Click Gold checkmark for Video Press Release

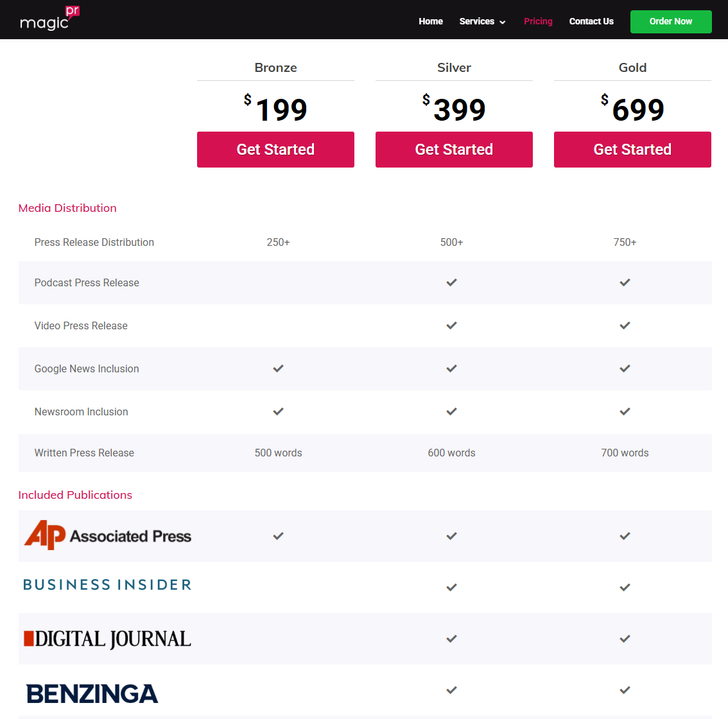(x=625, y=325)
